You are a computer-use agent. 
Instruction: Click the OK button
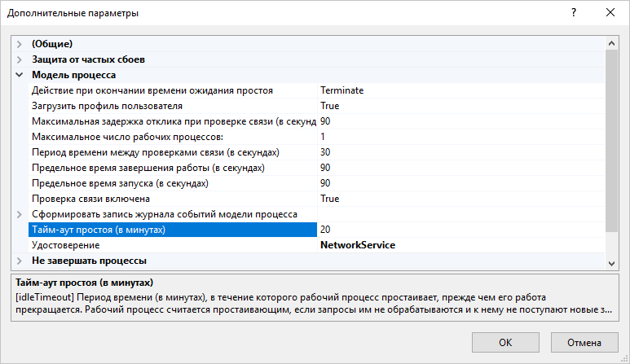[505, 342]
